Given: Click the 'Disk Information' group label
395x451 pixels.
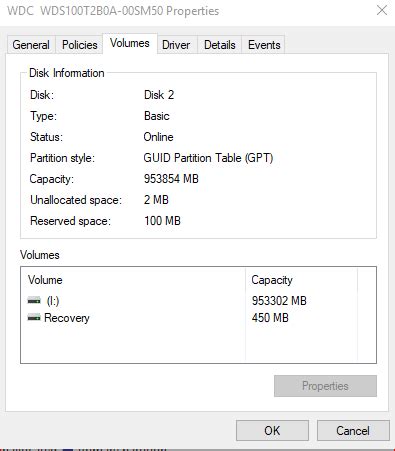Looking at the screenshot, I should [x=67, y=73].
